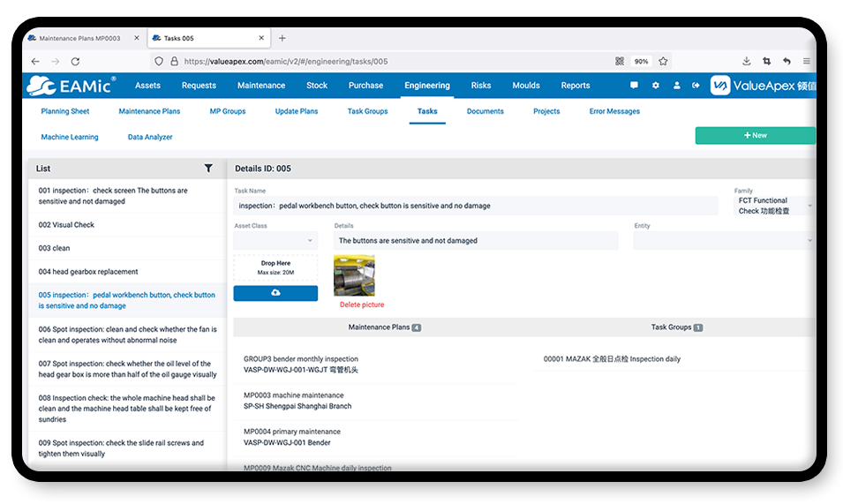Click the ValueApex logo icon
The image size is (843, 504).
click(720, 86)
